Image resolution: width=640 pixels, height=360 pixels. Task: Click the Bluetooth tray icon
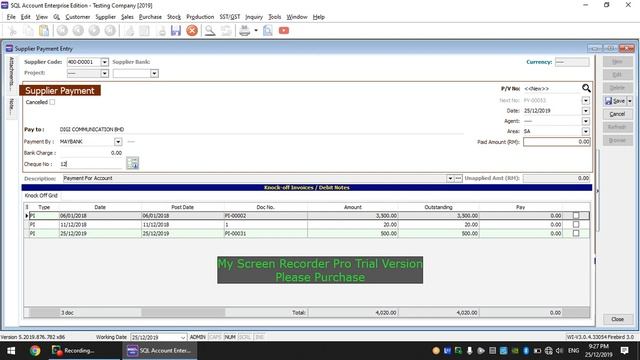[x=526, y=351]
